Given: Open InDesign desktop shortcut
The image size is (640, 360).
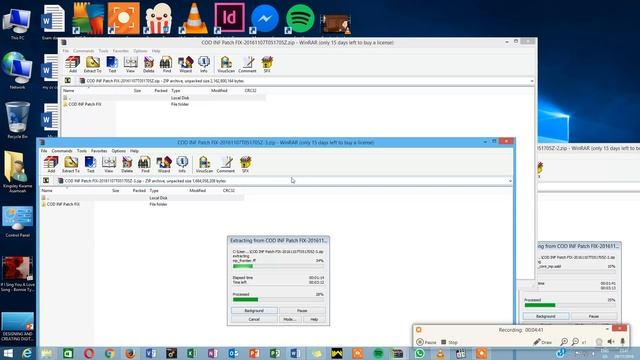Looking at the screenshot, I should tap(229, 18).
